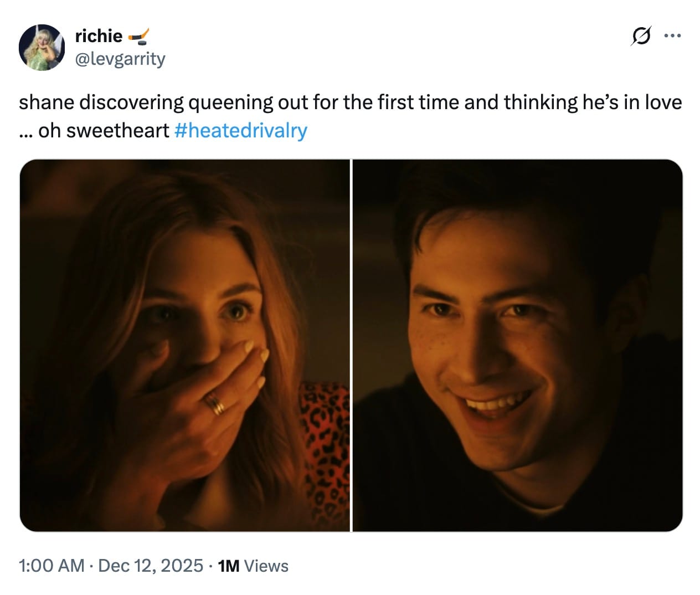Click the "oh sweetheart" text in tweet
This screenshot has width=700, height=595.
coord(104,130)
